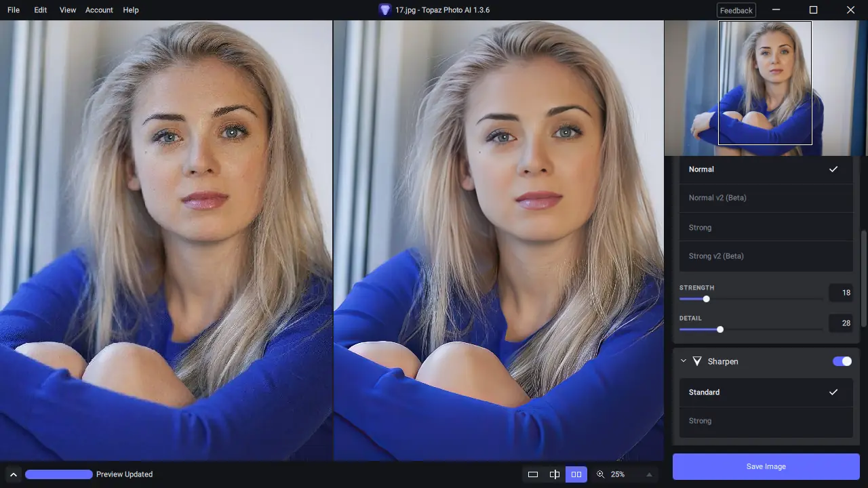This screenshot has height=488, width=868.
Task: Open the File menu
Action: pyautogui.click(x=14, y=10)
